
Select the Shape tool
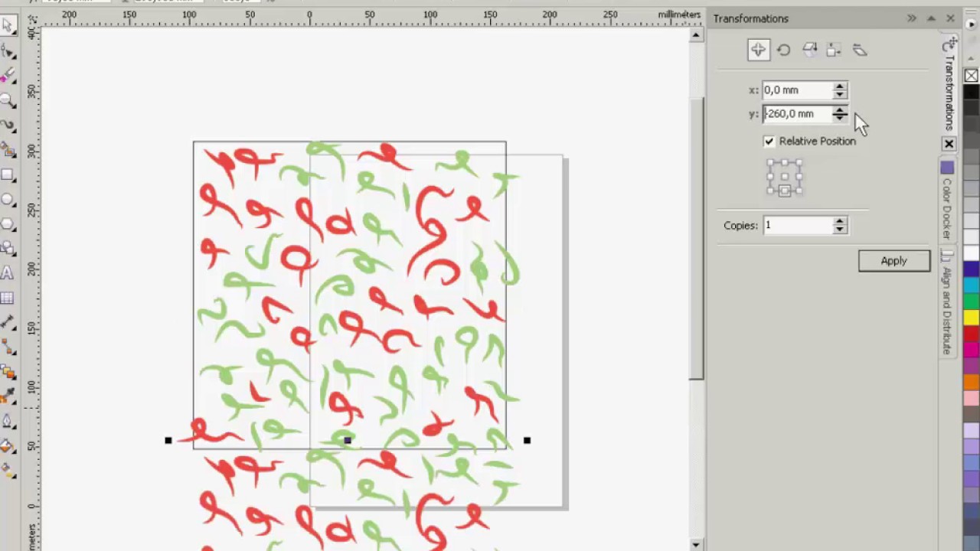click(x=8, y=51)
